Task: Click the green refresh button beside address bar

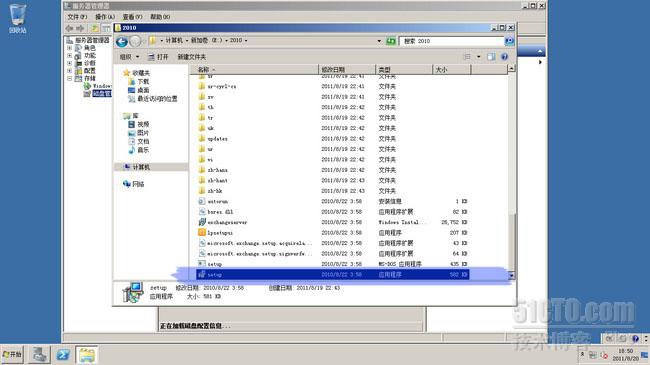Action: [390, 41]
